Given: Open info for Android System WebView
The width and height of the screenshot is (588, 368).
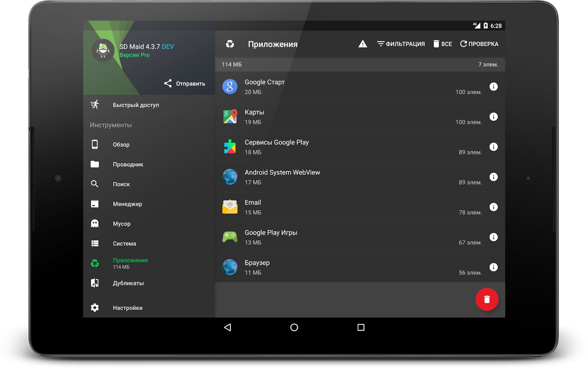Looking at the screenshot, I should 494,177.
